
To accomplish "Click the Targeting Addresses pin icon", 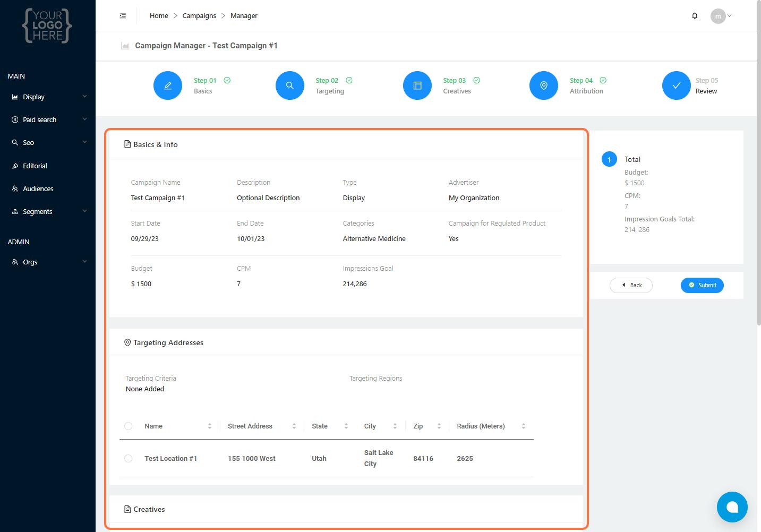I will click(x=127, y=342).
